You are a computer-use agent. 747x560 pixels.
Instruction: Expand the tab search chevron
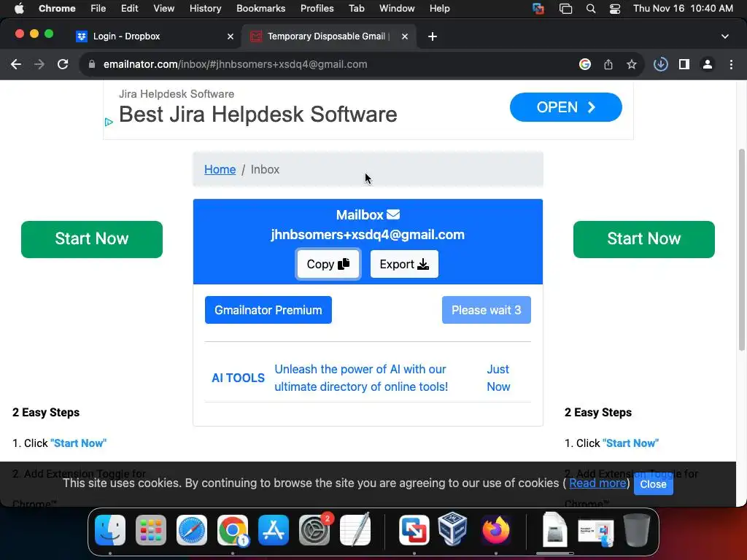(724, 36)
